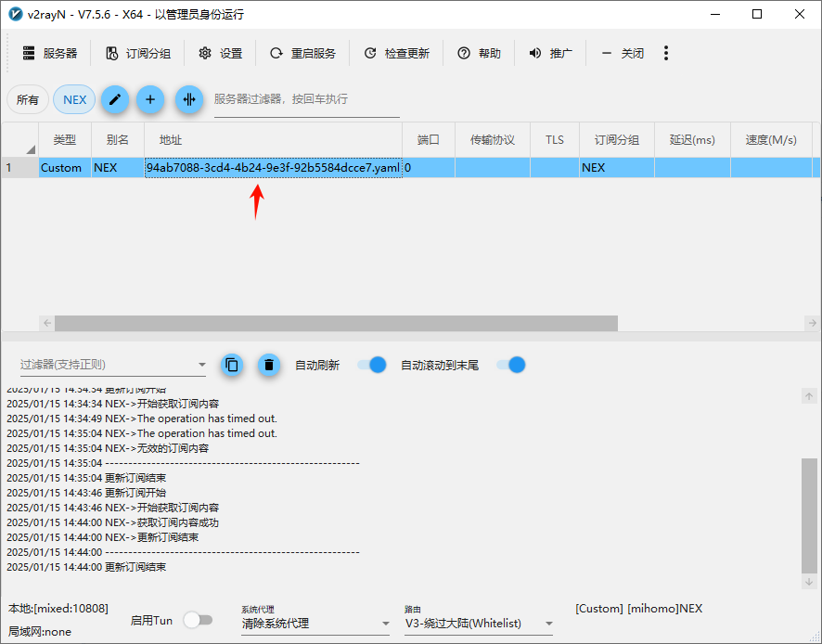Image resolution: width=822 pixels, height=644 pixels.
Task: Click the 重启服务 restart service button
Action: [302, 54]
